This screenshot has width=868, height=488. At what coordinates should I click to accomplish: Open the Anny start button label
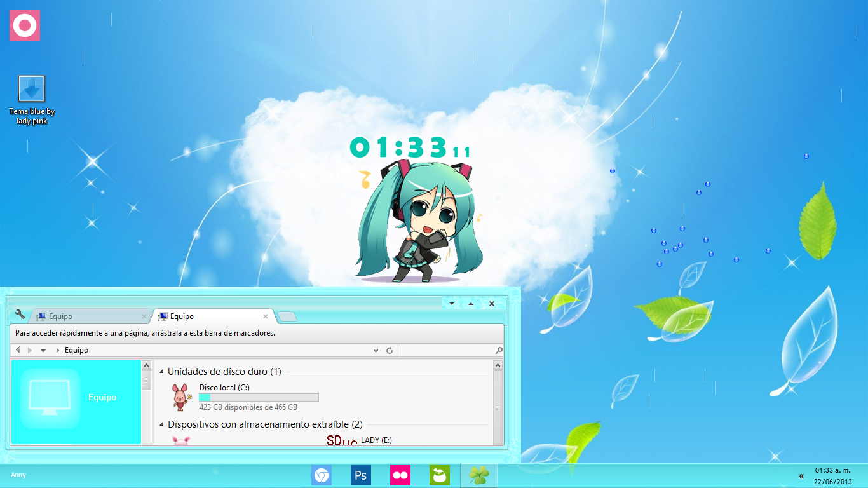point(18,475)
